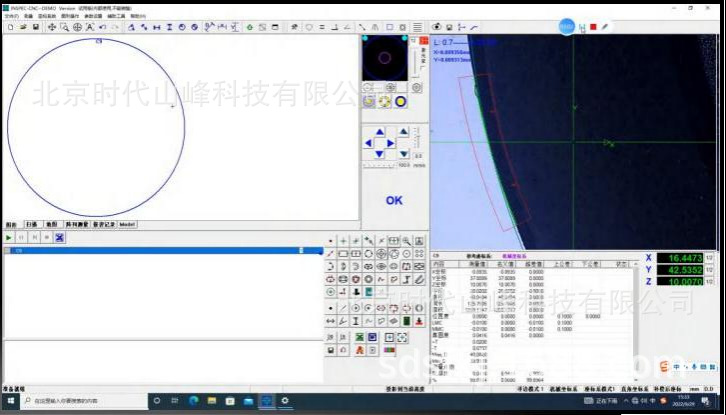
Task: Click the down arrow stage movement button
Action: click(x=378, y=155)
